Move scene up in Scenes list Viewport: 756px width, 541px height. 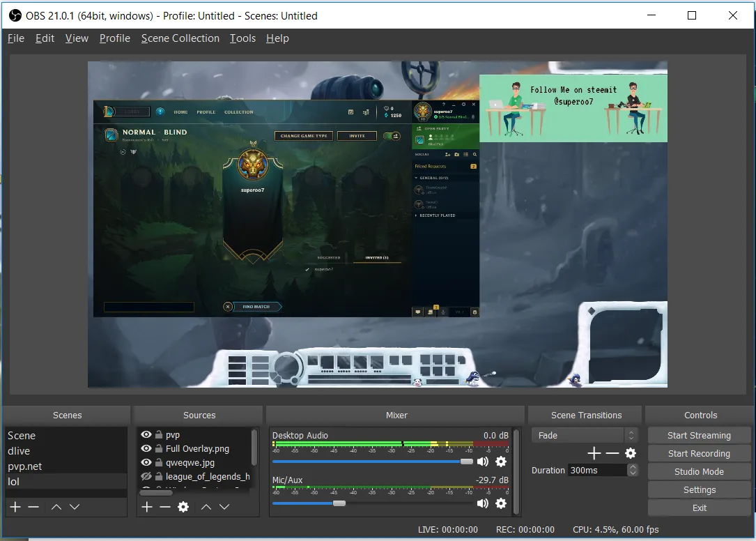[x=56, y=507]
